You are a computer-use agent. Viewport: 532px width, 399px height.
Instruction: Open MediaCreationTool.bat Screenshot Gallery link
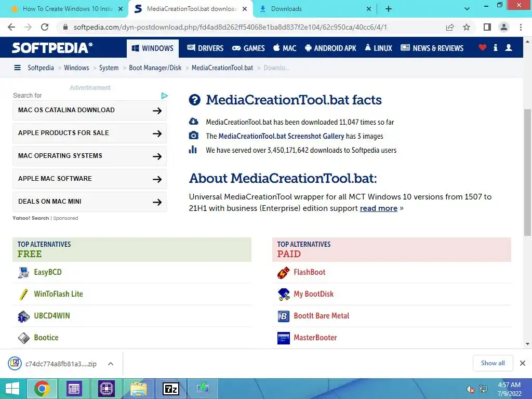pos(281,137)
